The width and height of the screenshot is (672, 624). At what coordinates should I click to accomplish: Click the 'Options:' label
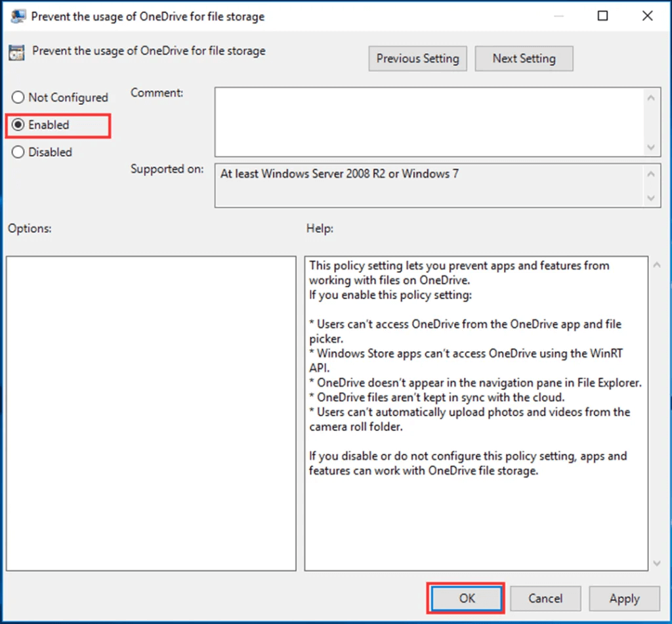(x=30, y=228)
